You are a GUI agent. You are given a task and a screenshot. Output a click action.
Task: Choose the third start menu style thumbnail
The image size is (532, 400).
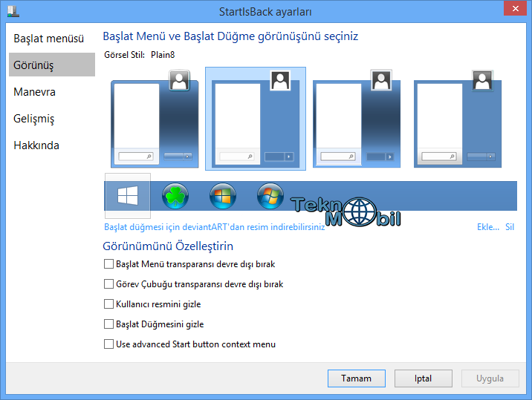pyautogui.click(x=356, y=119)
